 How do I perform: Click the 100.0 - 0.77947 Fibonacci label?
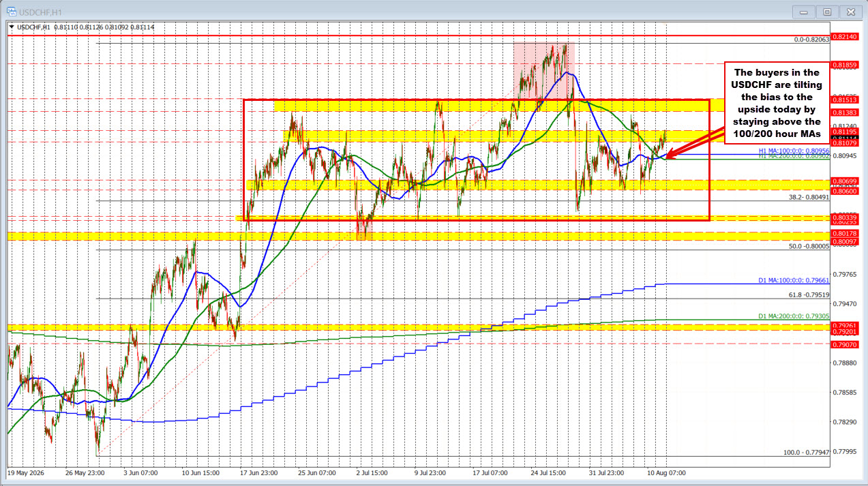click(x=807, y=452)
